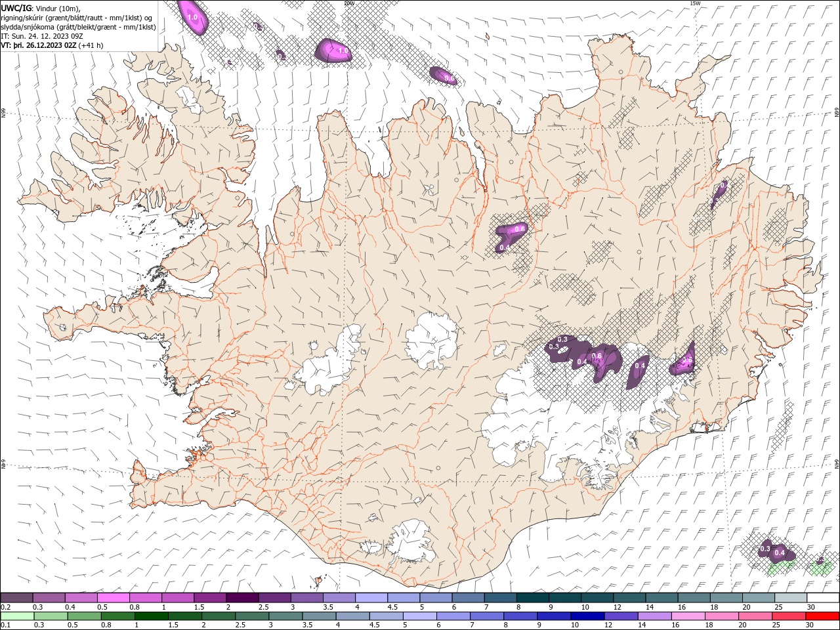Pick the pale green 0.1 swatch on lower scale

[x=16, y=616]
